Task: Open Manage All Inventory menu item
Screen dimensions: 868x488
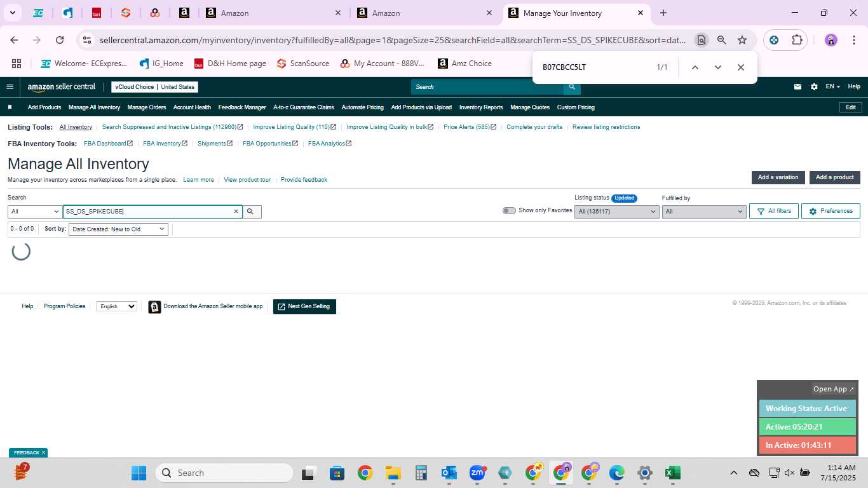Action: pyautogui.click(x=94, y=107)
